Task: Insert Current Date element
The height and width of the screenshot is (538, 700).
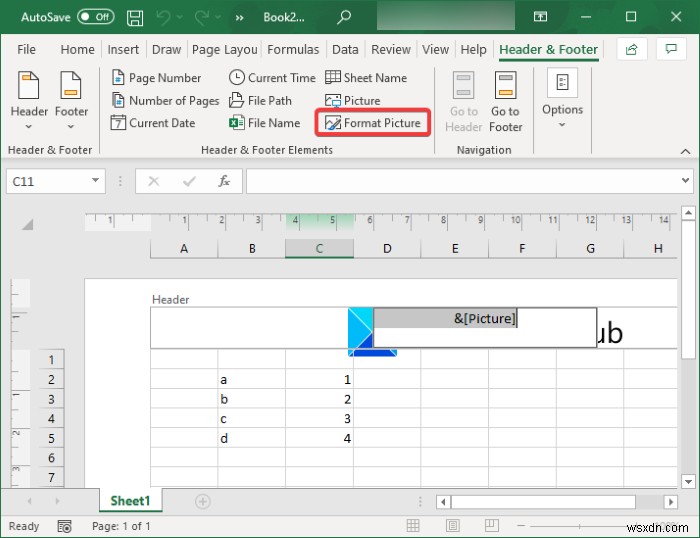Action: 153,123
